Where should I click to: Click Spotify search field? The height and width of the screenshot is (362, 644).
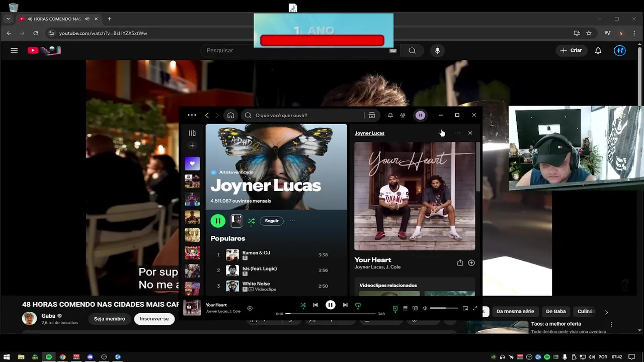tap(302, 115)
